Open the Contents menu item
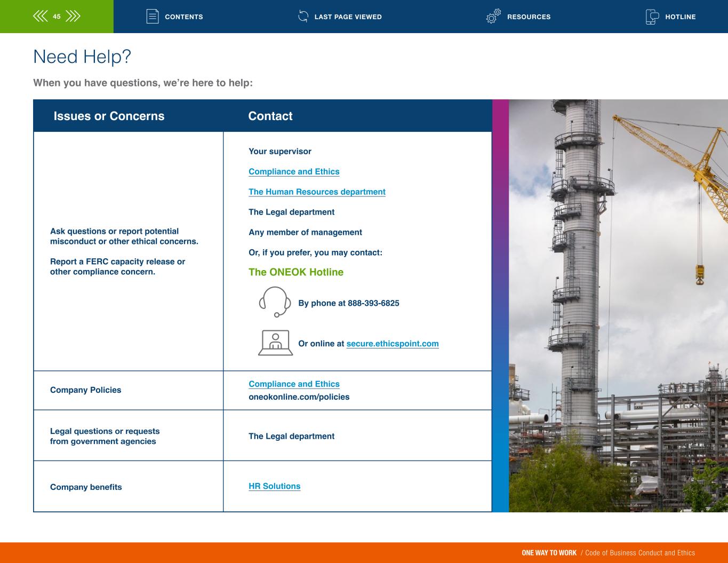This screenshot has height=563, width=728. point(183,17)
